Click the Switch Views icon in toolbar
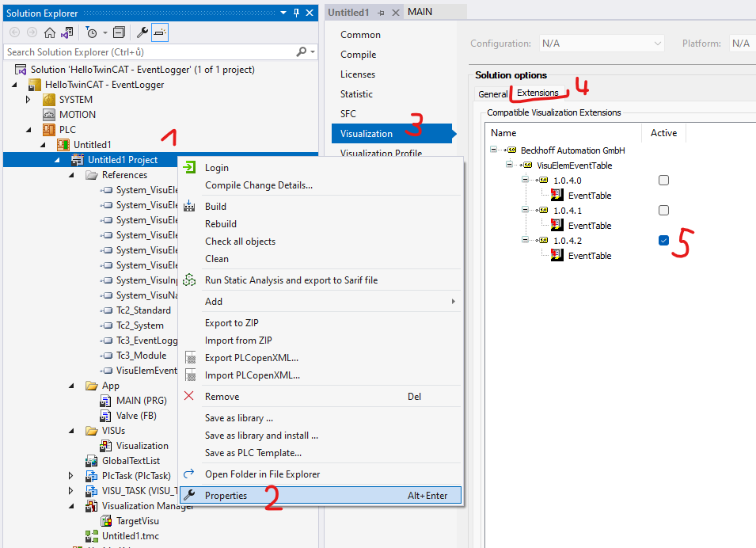756x548 pixels. coord(67,32)
